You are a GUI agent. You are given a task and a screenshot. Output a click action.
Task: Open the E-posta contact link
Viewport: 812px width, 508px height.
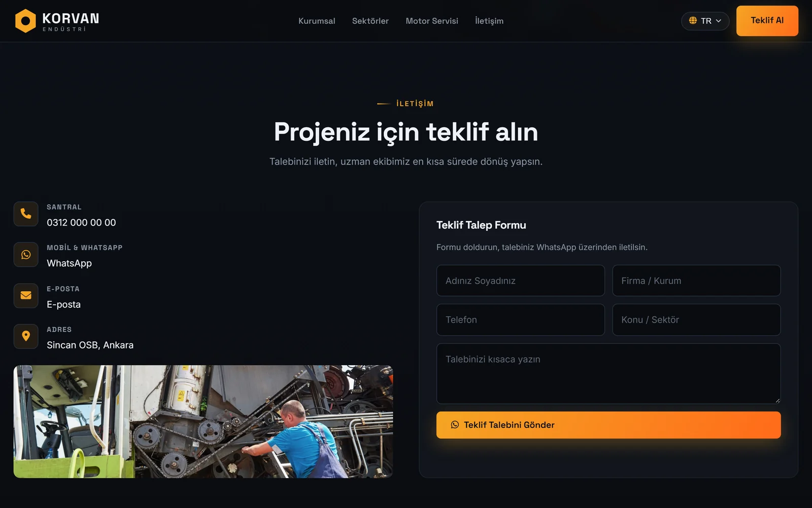pyautogui.click(x=63, y=304)
